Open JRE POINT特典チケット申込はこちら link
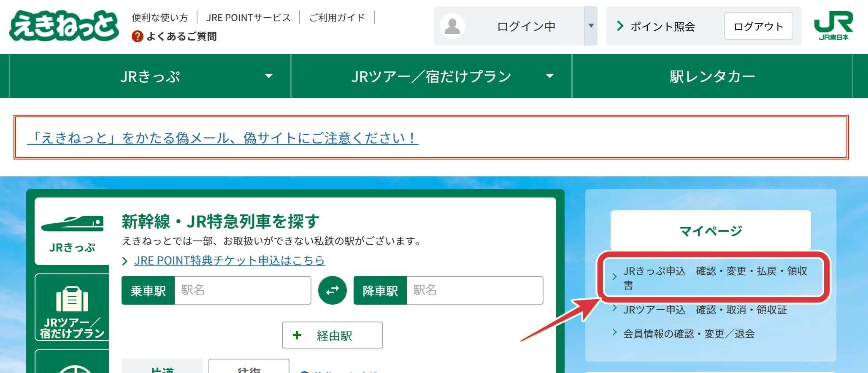Viewport: 868px width, 373px height. point(230,260)
